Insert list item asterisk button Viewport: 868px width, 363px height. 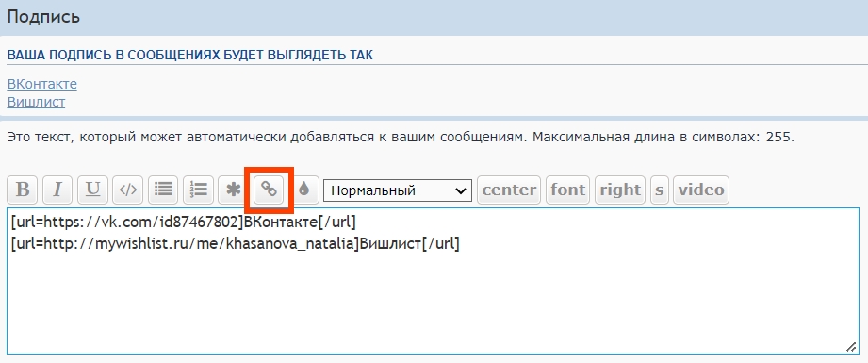point(233,190)
